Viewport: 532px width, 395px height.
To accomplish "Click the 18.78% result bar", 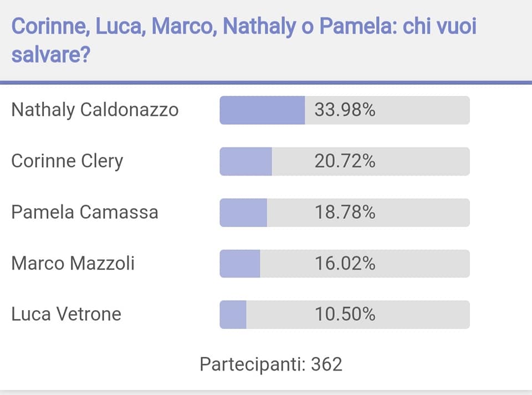I will pyautogui.click(x=345, y=213).
